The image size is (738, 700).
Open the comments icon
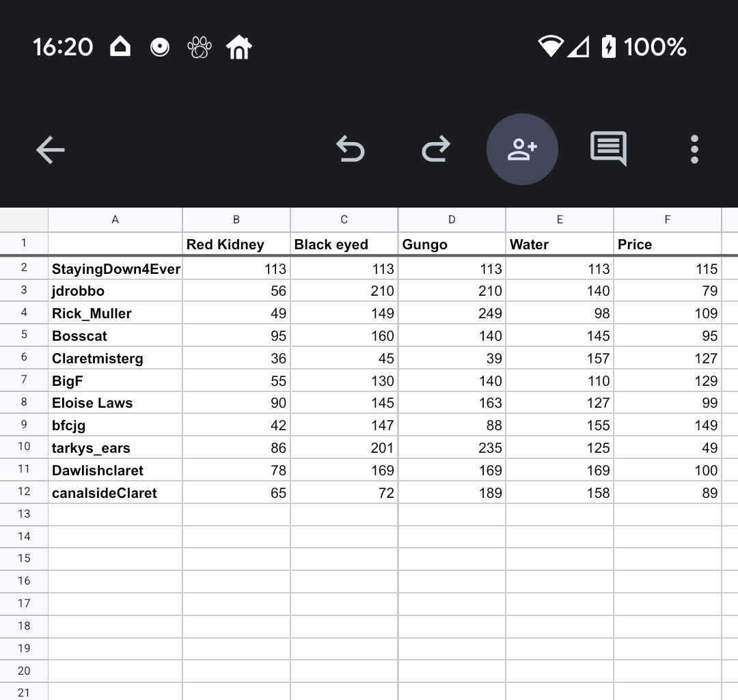pyautogui.click(x=608, y=148)
